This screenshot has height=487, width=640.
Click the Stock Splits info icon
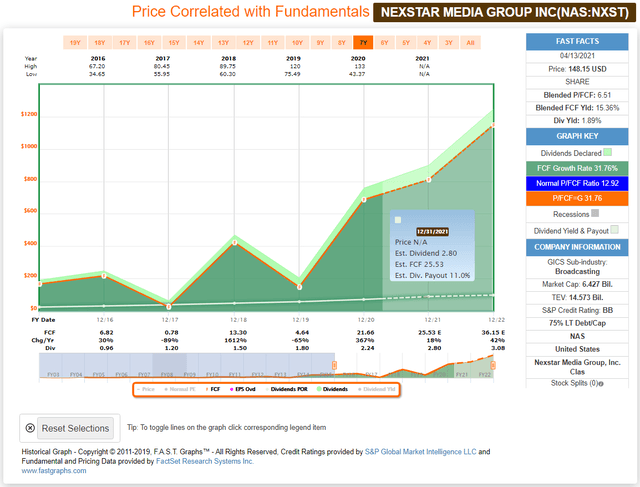pyautogui.click(x=601, y=384)
